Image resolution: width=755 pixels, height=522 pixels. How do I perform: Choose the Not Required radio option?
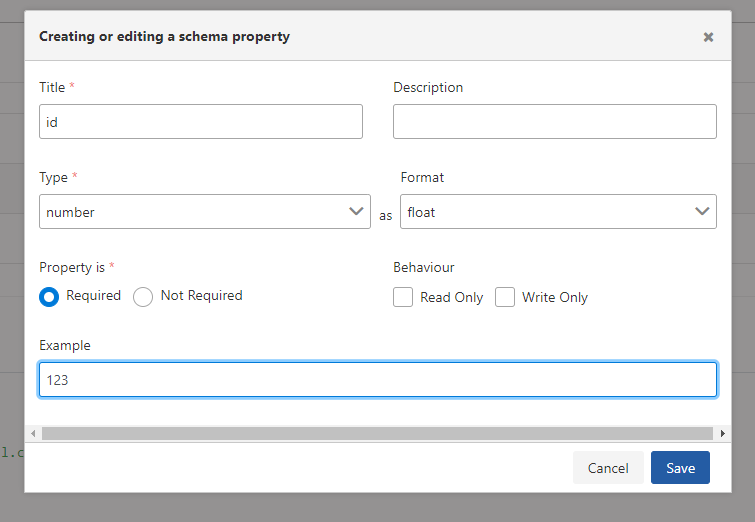[x=143, y=297]
